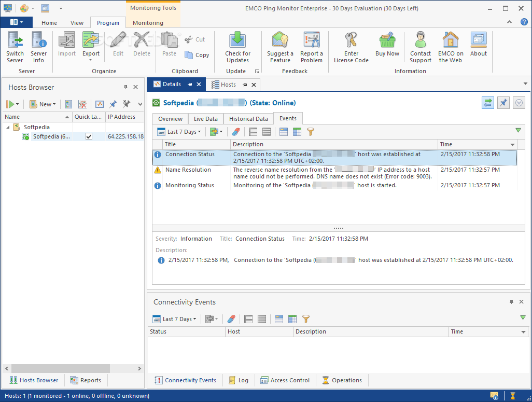Select Softpedia host row in Hosts Browser
Viewport: 532px width, 402px height.
[x=73, y=136]
